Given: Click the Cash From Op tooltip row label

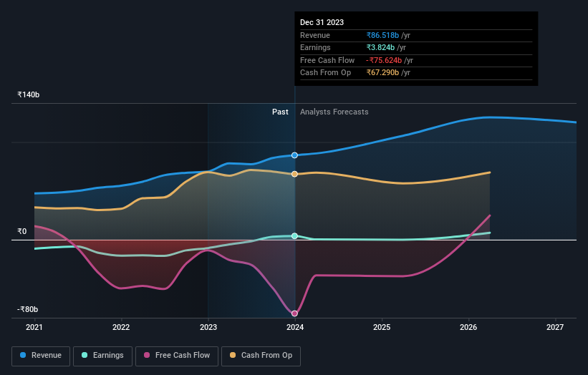Looking at the screenshot, I should 325,73.
